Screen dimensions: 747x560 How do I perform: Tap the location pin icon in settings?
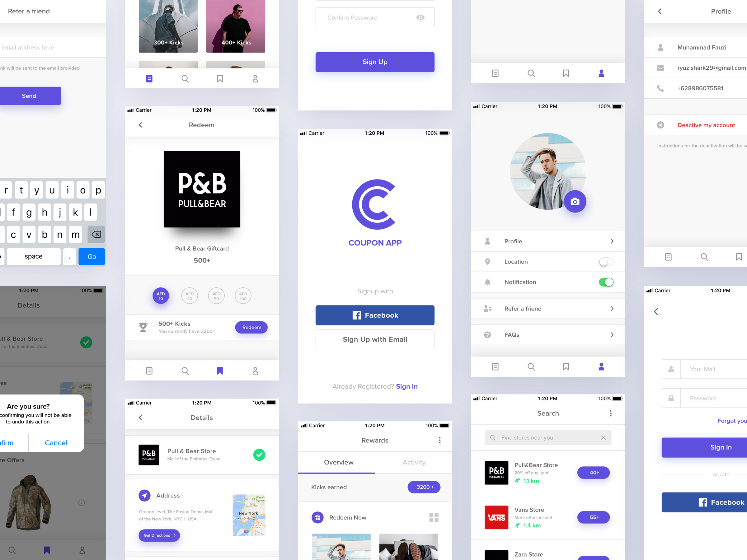(x=488, y=262)
